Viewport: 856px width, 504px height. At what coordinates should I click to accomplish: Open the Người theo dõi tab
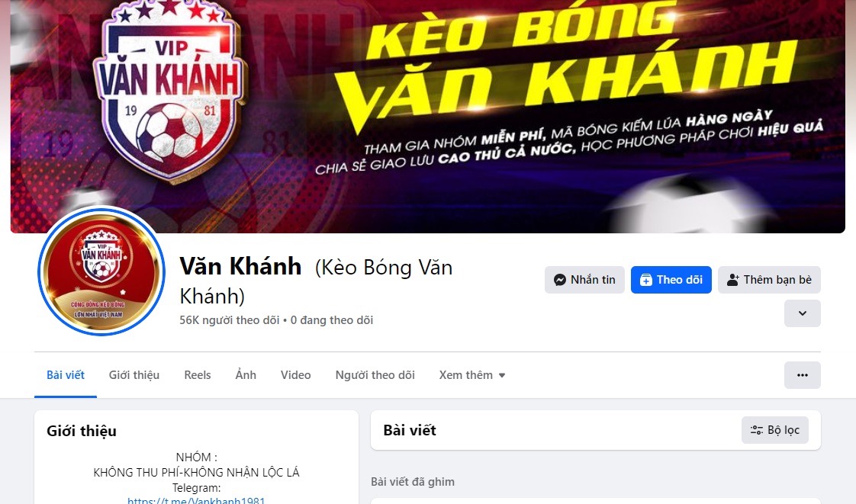click(x=375, y=375)
